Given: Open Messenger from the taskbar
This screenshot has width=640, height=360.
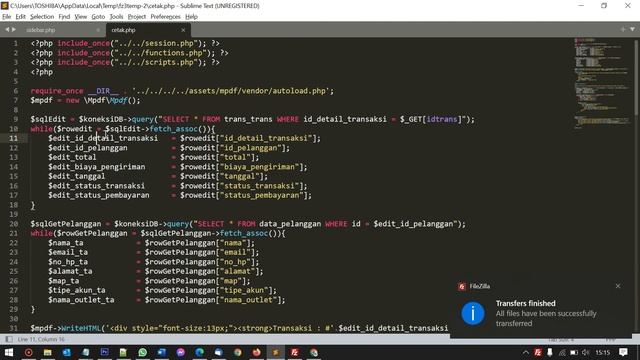Looking at the screenshot, I should click(x=180, y=352).
